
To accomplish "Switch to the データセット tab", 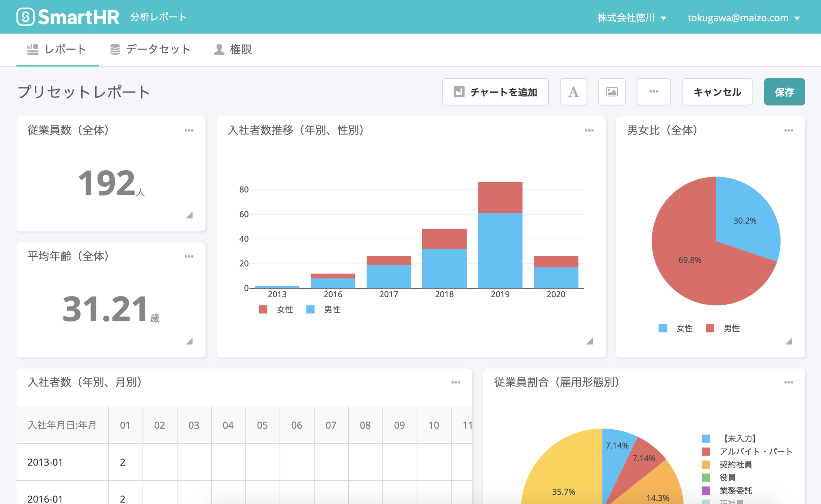I will pos(150,49).
